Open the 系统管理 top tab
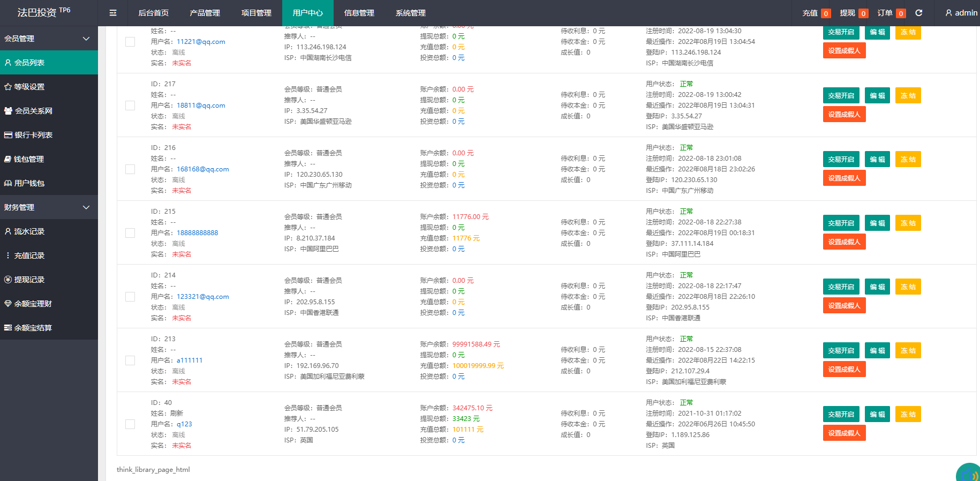980x481 pixels. tap(410, 13)
